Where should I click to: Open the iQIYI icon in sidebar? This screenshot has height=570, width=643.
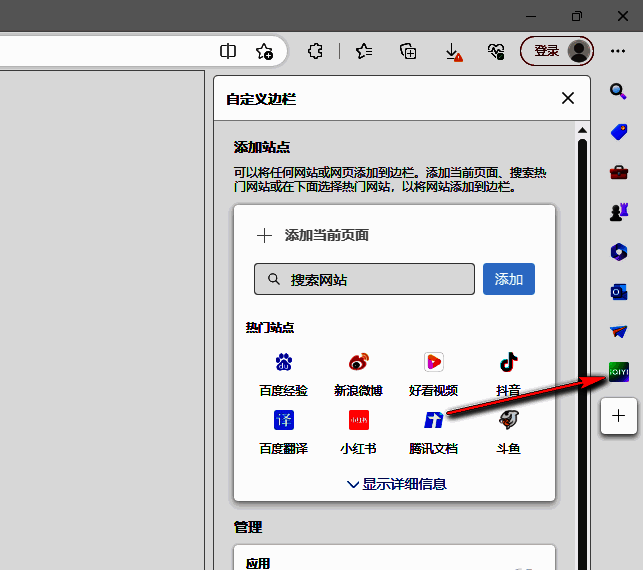pyautogui.click(x=618, y=373)
